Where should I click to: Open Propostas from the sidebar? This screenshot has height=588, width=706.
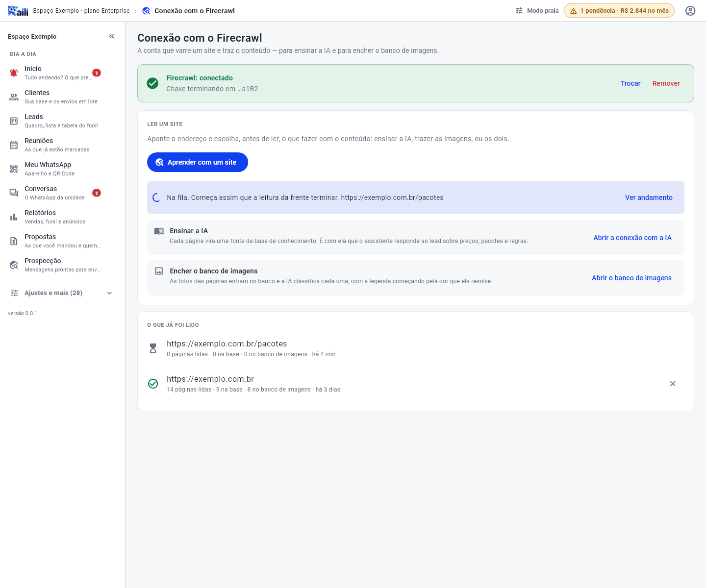tap(62, 241)
